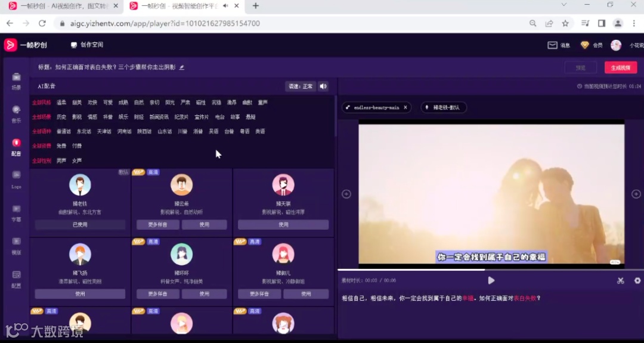Filter voices by 付费 (paid)
Image resolution: width=644 pixels, height=343 pixels.
click(x=77, y=146)
